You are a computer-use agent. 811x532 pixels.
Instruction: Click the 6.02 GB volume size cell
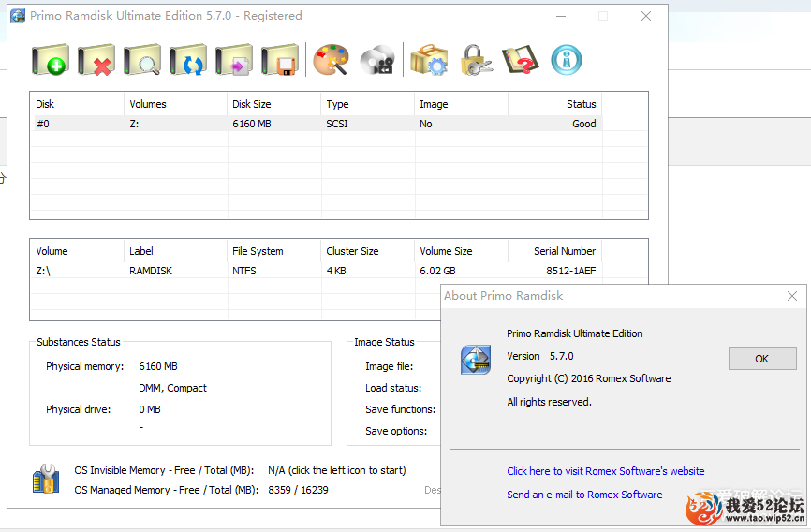462,271
